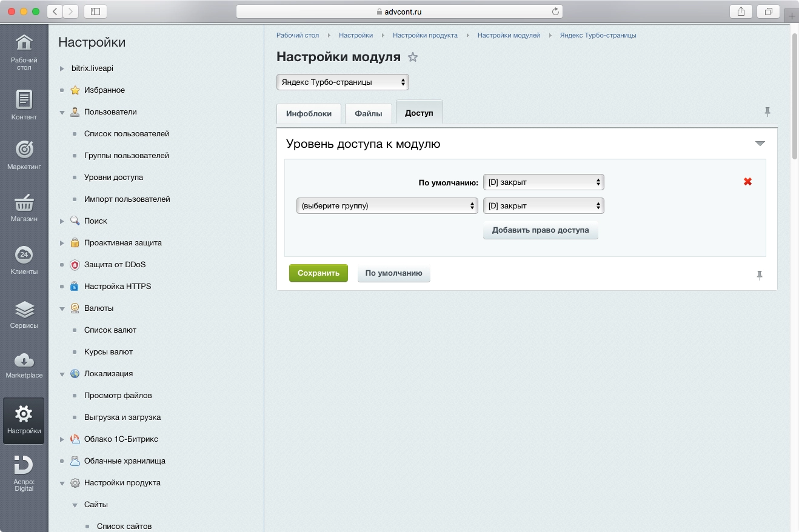799x532 pixels.
Task: Show all Safari tabs
Action: click(x=769, y=12)
